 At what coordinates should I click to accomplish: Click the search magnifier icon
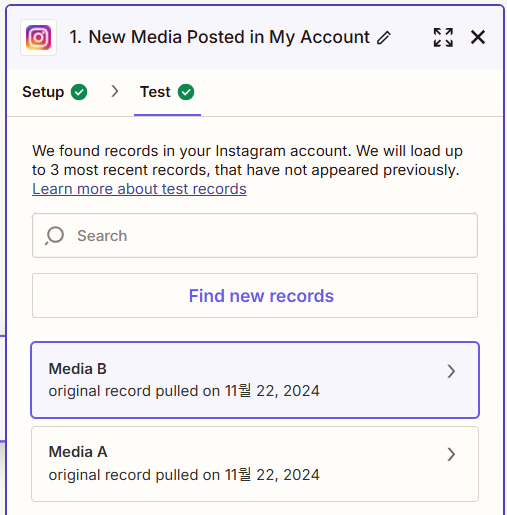54,236
